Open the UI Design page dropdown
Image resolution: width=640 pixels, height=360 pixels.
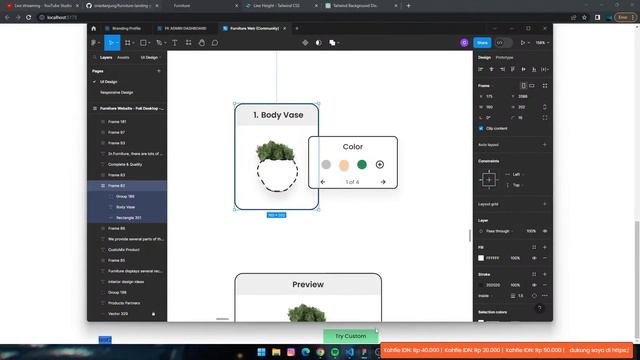(151, 58)
